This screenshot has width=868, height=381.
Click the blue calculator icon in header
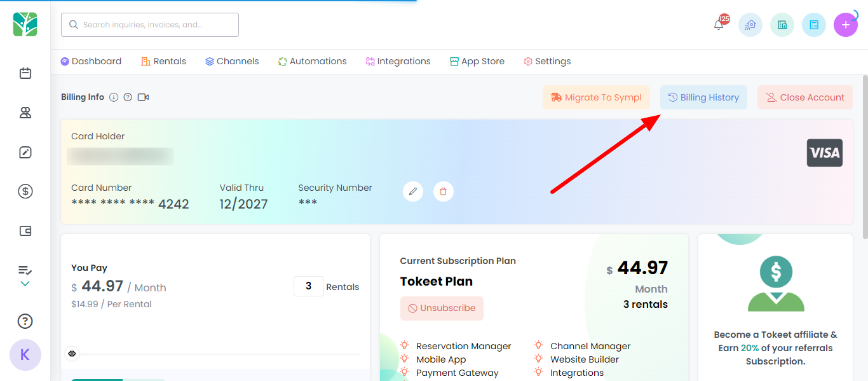[814, 25]
